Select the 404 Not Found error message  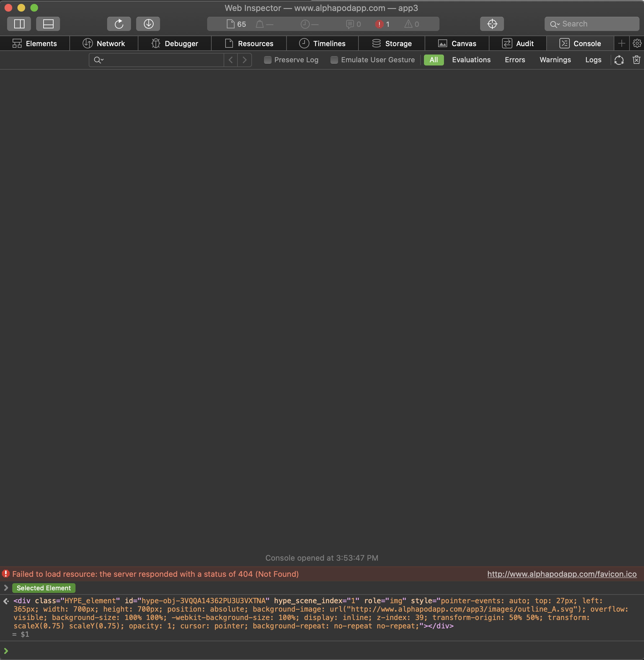pyautogui.click(x=156, y=574)
